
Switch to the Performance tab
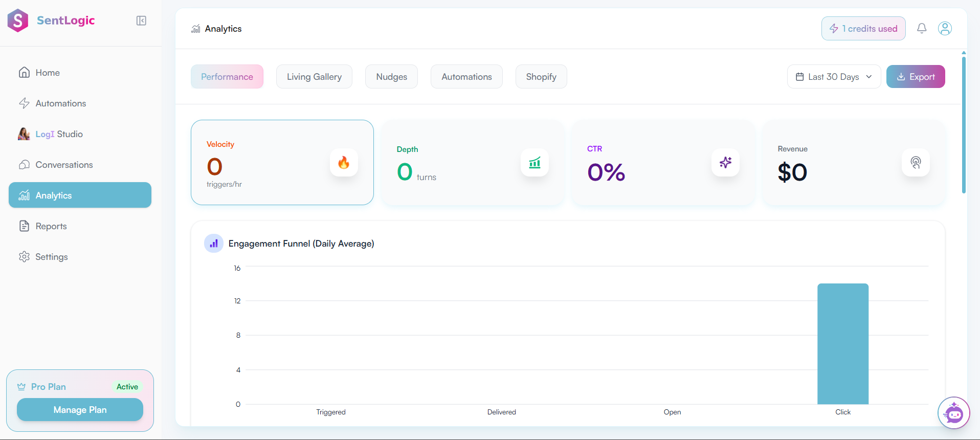click(x=227, y=77)
